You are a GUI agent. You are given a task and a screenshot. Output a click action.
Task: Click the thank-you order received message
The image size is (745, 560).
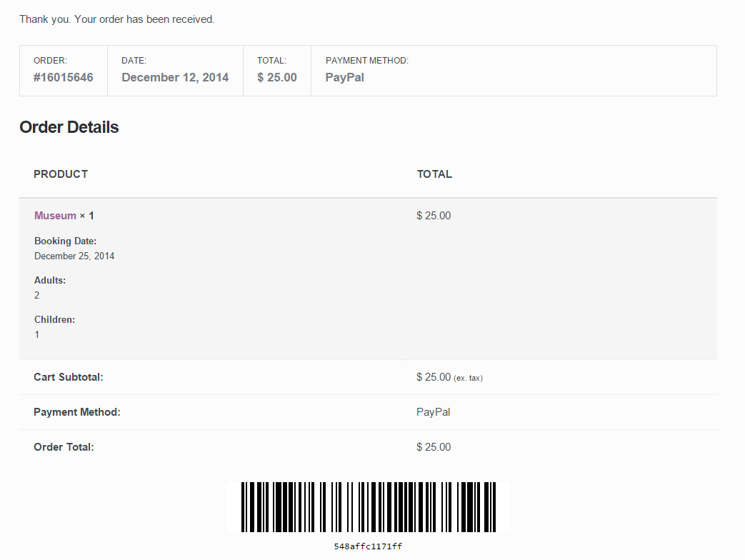[117, 19]
